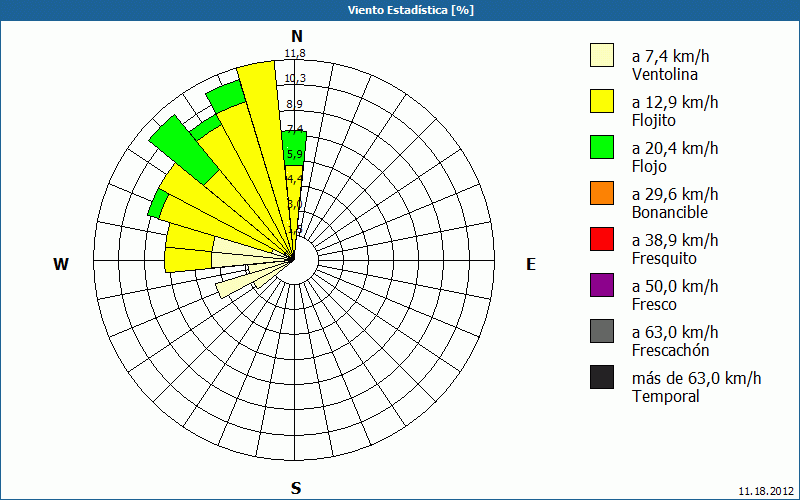Click the Temporal legend label
This screenshot has width=800, height=500.
point(666,396)
